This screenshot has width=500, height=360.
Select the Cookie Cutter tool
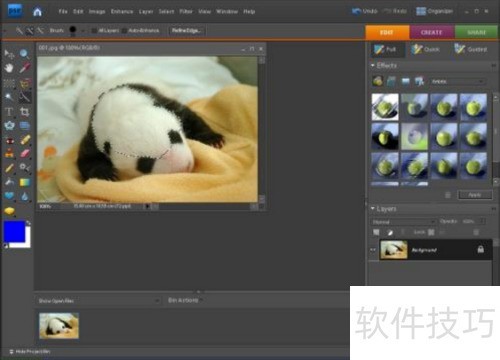[x=9, y=126]
